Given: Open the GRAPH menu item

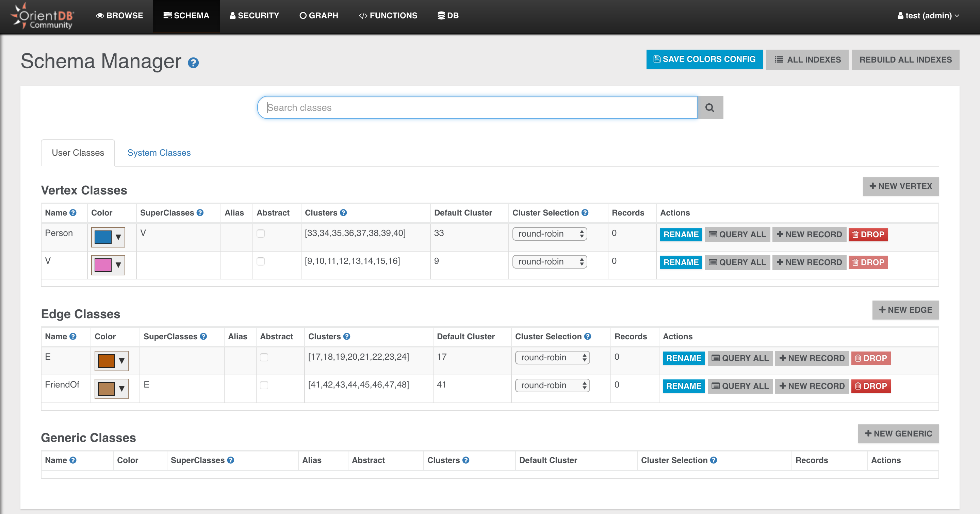Looking at the screenshot, I should 319,16.
